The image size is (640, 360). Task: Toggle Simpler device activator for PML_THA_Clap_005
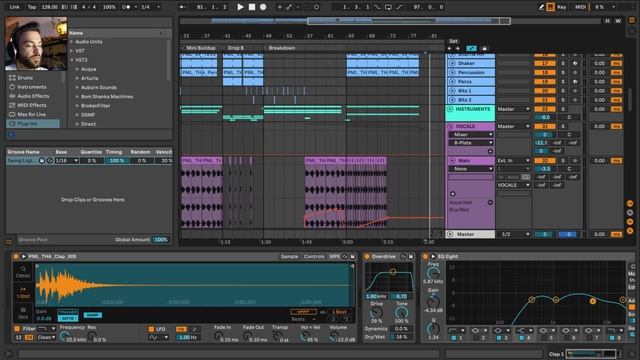pos(16,256)
